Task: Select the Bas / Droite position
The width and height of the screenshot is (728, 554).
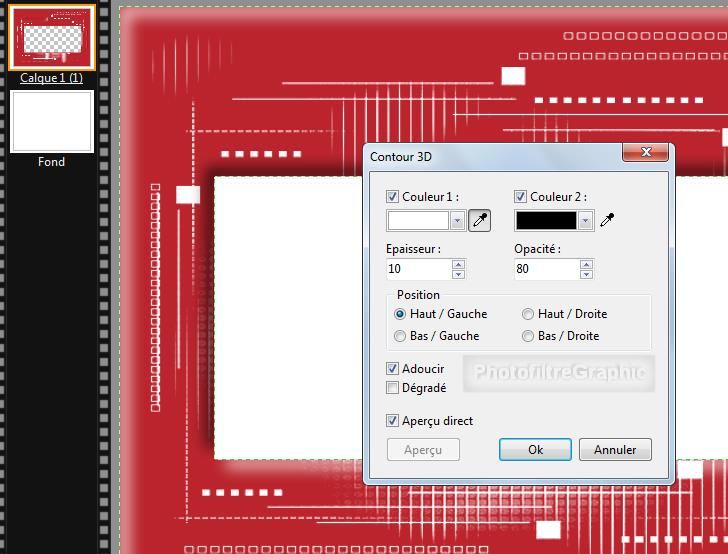Action: pyautogui.click(x=528, y=336)
